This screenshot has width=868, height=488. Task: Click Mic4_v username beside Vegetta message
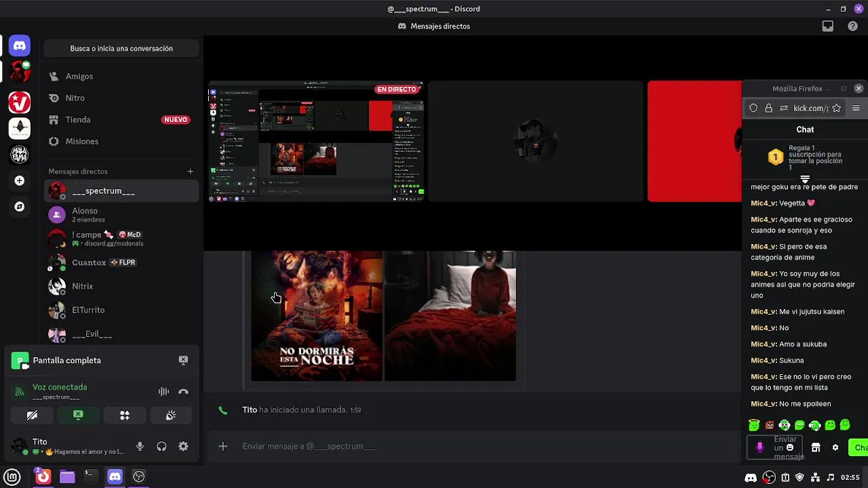coord(764,203)
